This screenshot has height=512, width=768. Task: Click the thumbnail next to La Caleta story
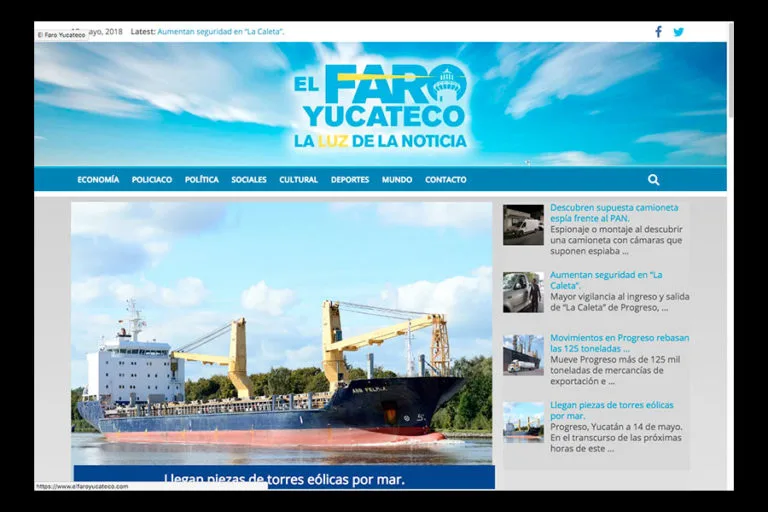(x=523, y=292)
